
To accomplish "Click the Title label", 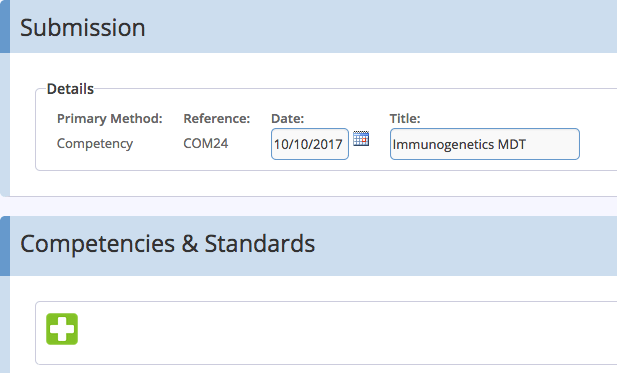I will 405,118.
